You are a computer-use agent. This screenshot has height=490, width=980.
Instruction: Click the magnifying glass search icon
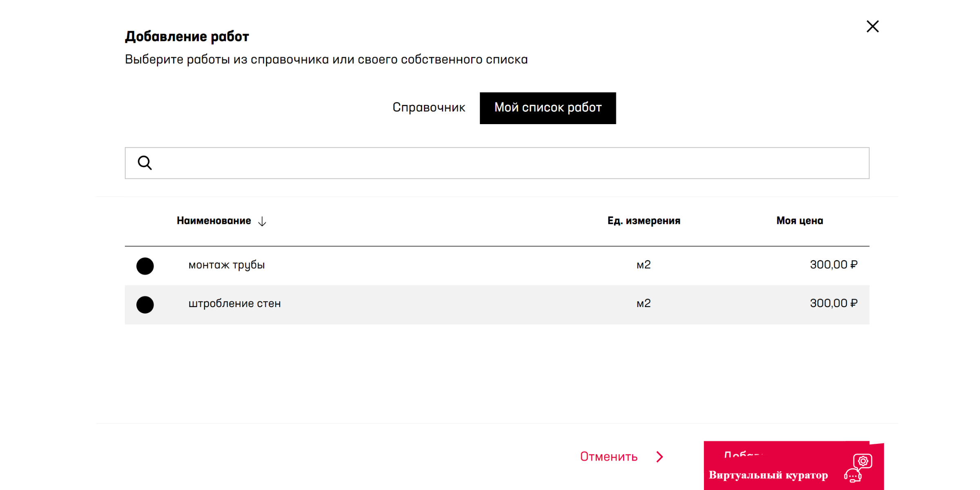point(145,163)
